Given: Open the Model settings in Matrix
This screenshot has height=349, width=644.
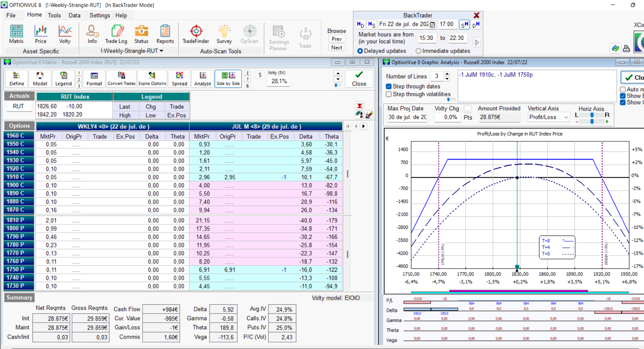Looking at the screenshot, I should click(x=40, y=79).
